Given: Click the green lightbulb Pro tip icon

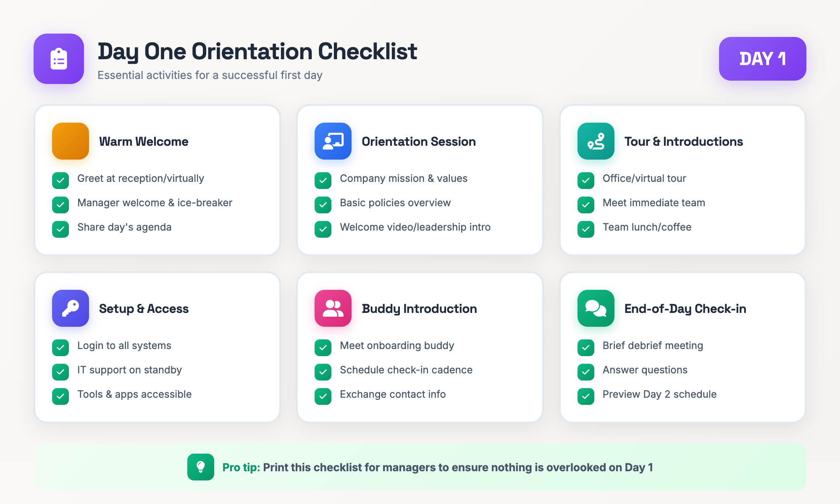Looking at the screenshot, I should 201,467.
